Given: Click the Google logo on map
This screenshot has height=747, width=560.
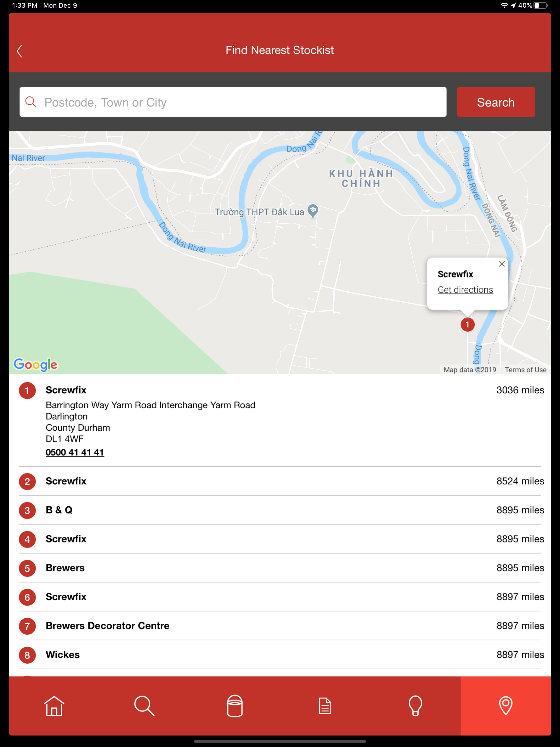Looking at the screenshot, I should 35,365.
